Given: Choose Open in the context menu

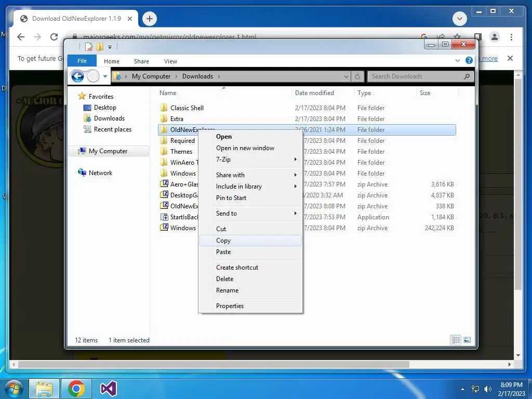Looking at the screenshot, I should click(250, 137).
